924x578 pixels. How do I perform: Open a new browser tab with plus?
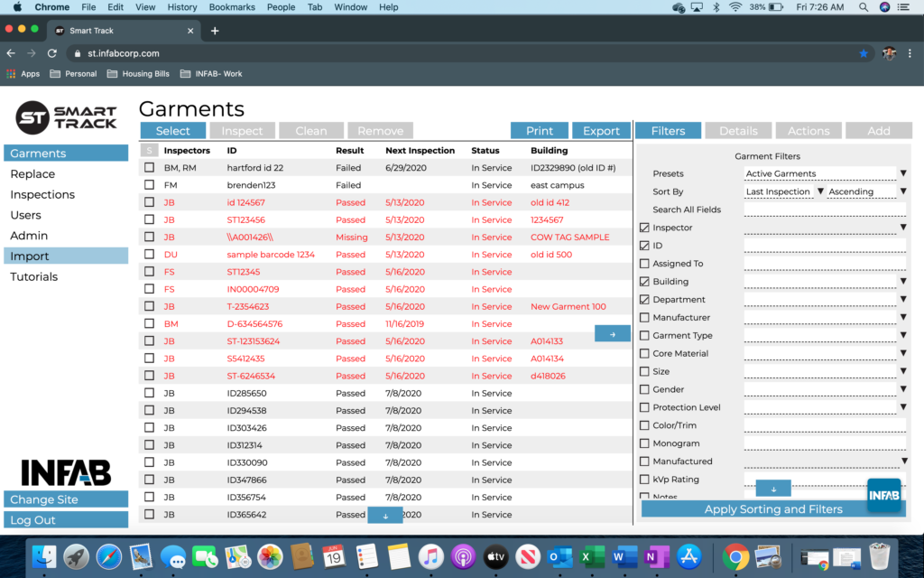tap(215, 31)
